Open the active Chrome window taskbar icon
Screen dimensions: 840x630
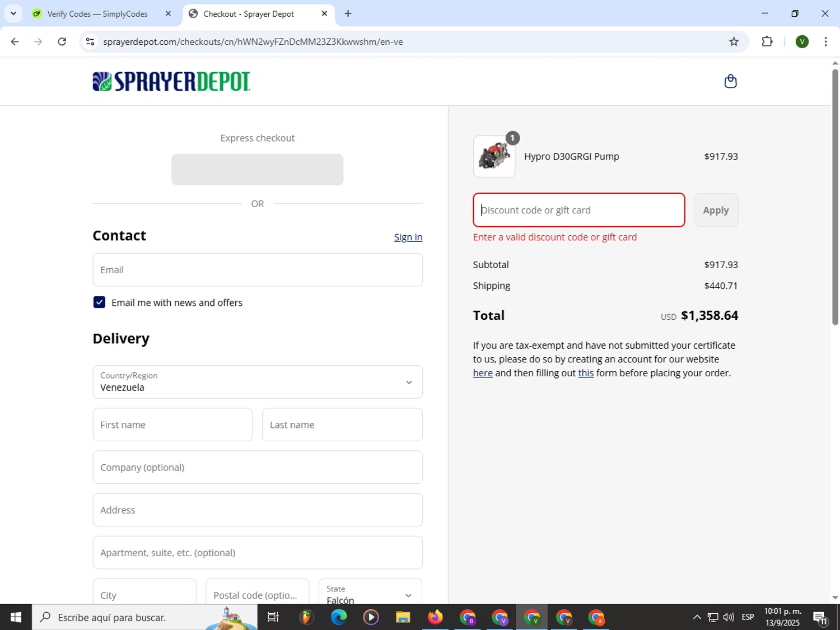pyautogui.click(x=532, y=617)
